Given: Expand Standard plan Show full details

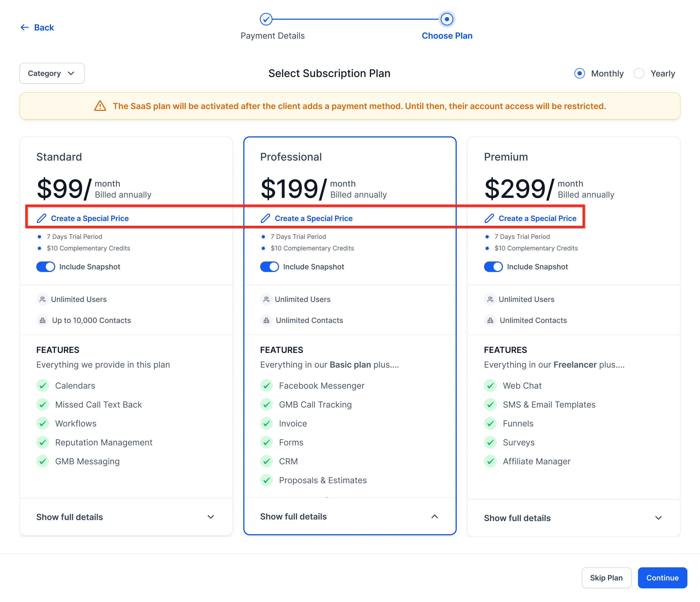Looking at the screenshot, I should point(211,517).
